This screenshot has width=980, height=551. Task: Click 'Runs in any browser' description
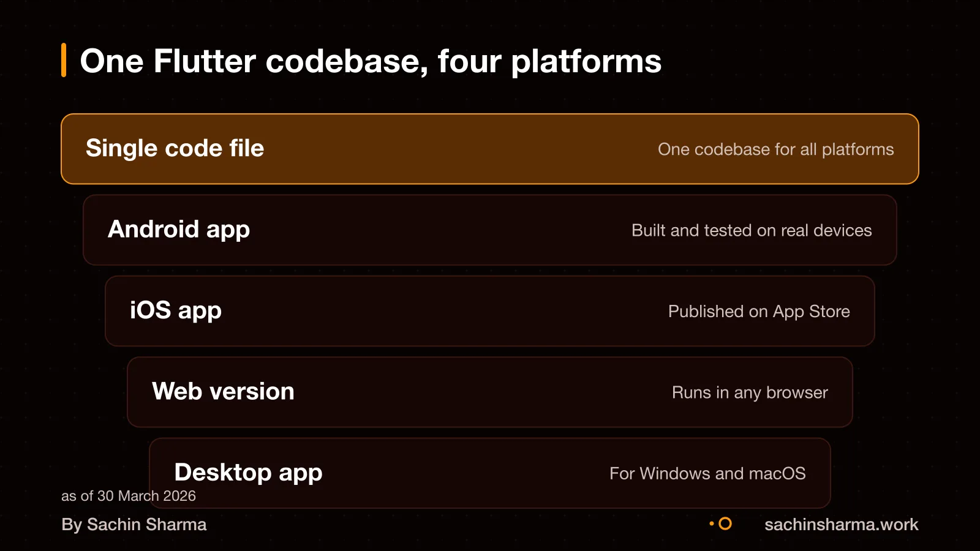point(750,392)
